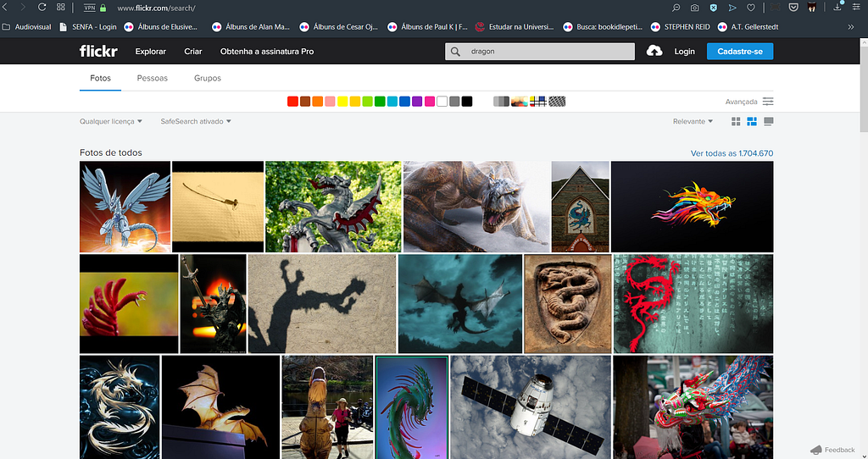Open the colorful neon dragon head photo
Screen dimensions: 868x459
(x=692, y=207)
